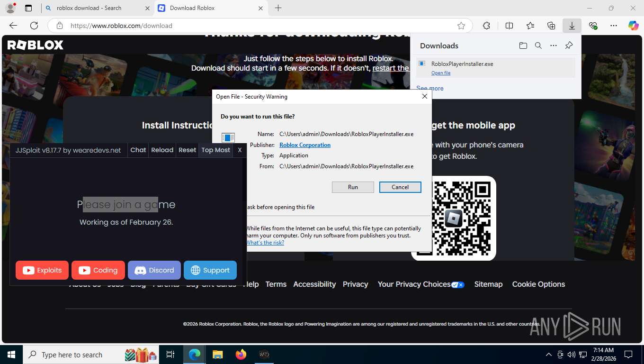Close the Open File Security Warning dialog
Screen dimensions: 644x364
click(x=425, y=96)
